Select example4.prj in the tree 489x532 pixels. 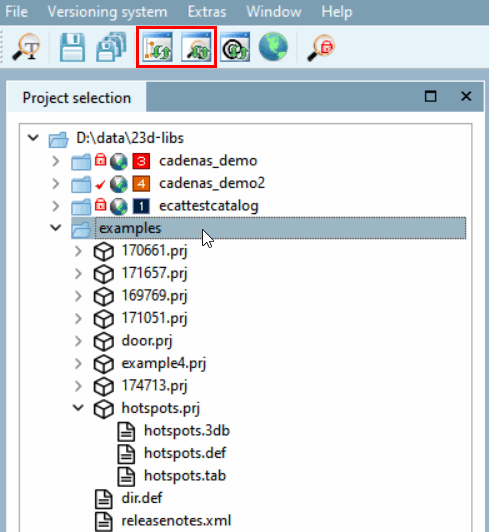point(164,364)
